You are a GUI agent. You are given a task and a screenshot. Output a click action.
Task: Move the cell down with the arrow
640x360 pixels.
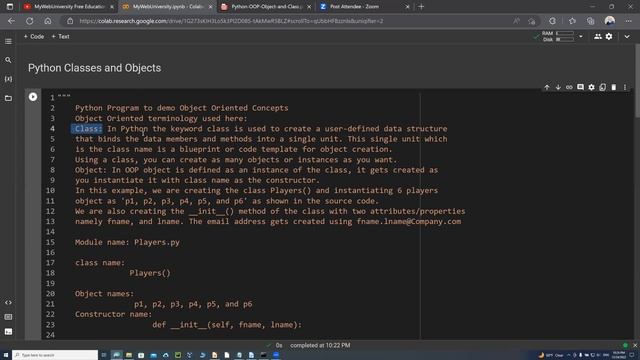coord(558,87)
